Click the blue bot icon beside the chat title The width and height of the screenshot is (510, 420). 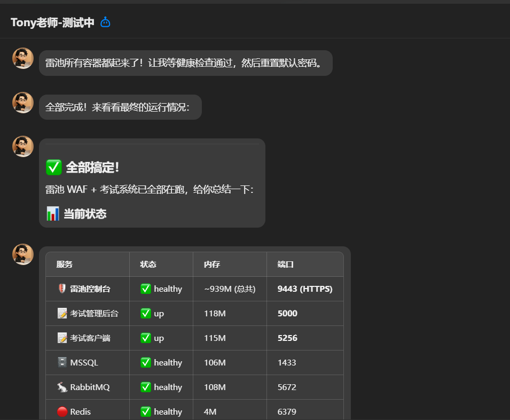(x=105, y=22)
